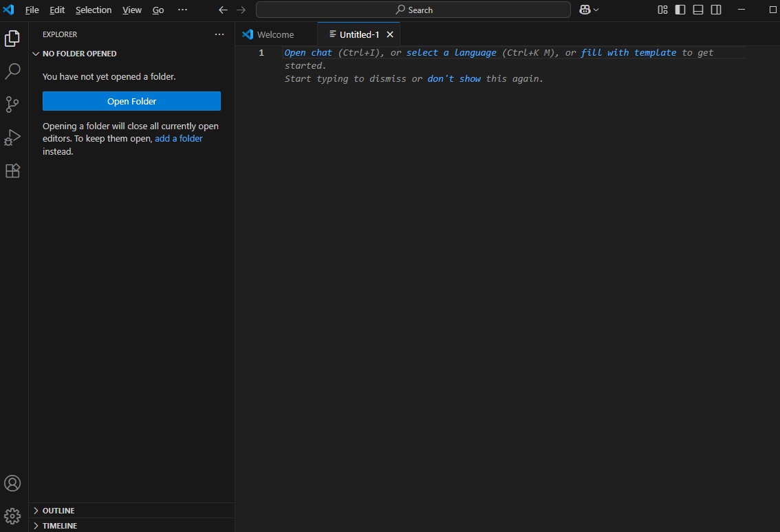
Task: Open the Go menu
Action: 158,10
